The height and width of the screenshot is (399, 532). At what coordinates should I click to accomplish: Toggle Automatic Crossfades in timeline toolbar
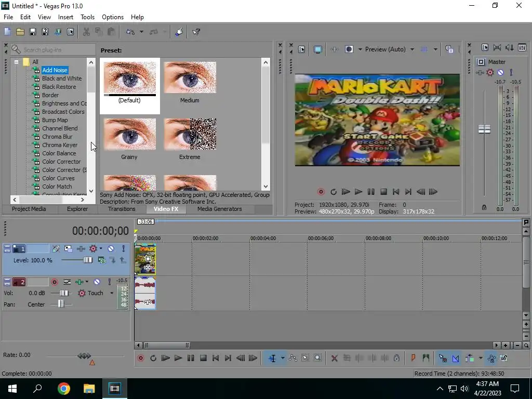(x=455, y=358)
